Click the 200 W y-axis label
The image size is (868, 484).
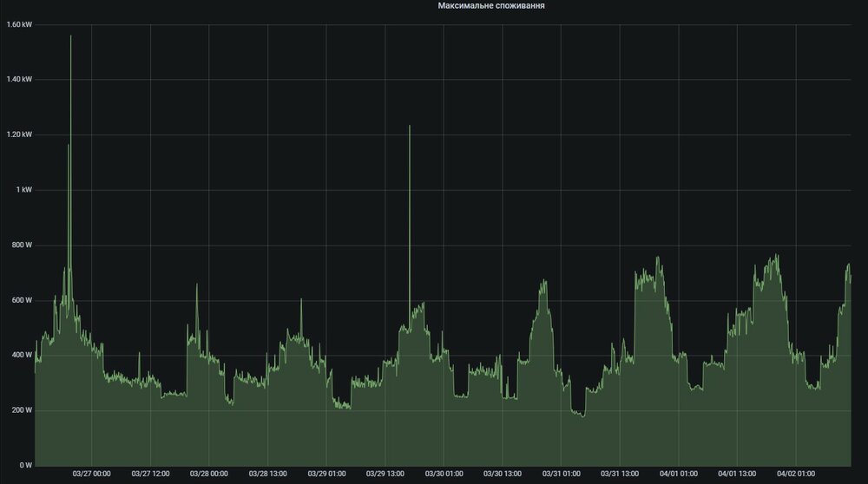21,410
